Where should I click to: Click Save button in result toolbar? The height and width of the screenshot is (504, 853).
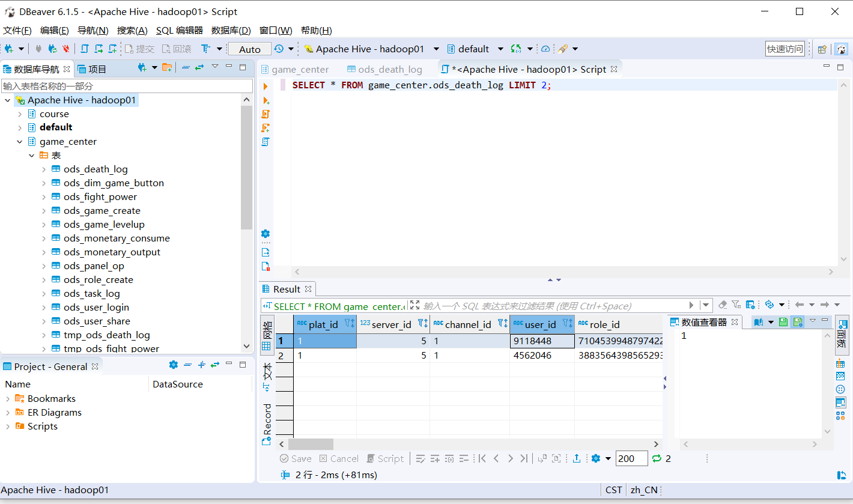click(296, 458)
